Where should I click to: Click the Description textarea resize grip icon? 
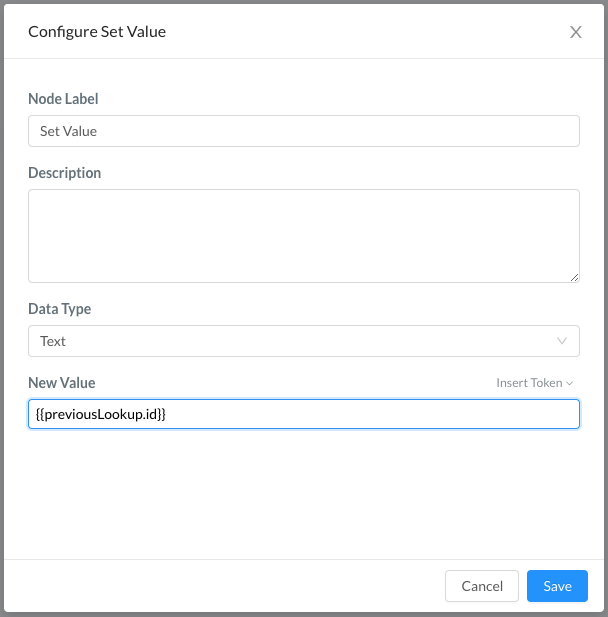(575, 277)
